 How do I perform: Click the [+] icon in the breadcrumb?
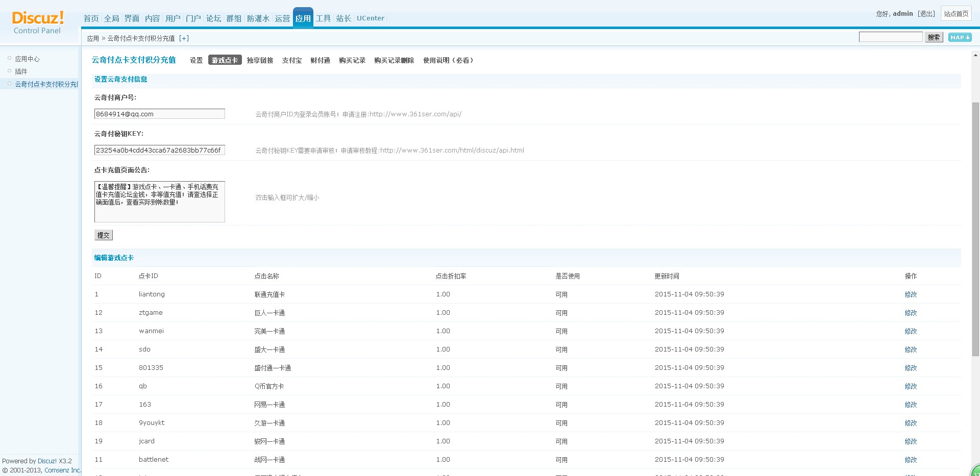pyautogui.click(x=184, y=38)
